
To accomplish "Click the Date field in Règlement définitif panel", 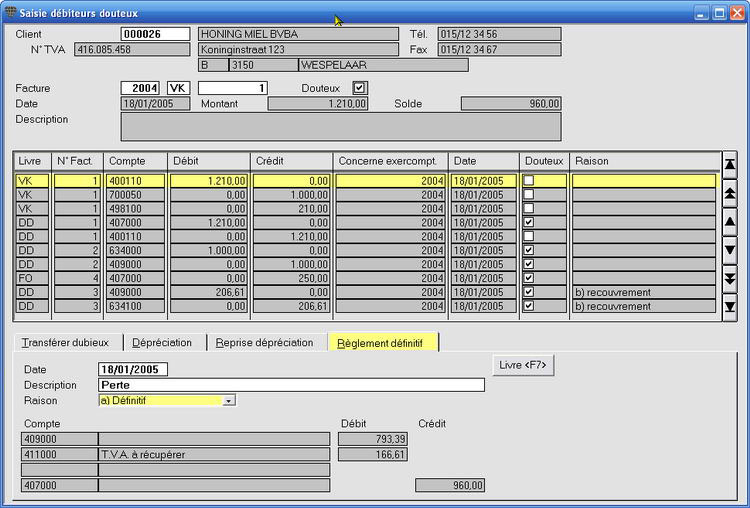I will tap(132, 369).
